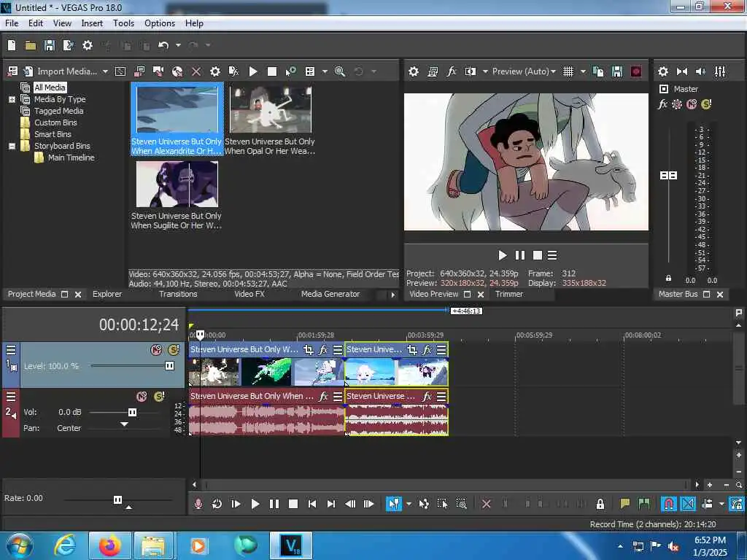Open Video Output FX in preview toolbar
The image size is (747, 560).
[451, 71]
